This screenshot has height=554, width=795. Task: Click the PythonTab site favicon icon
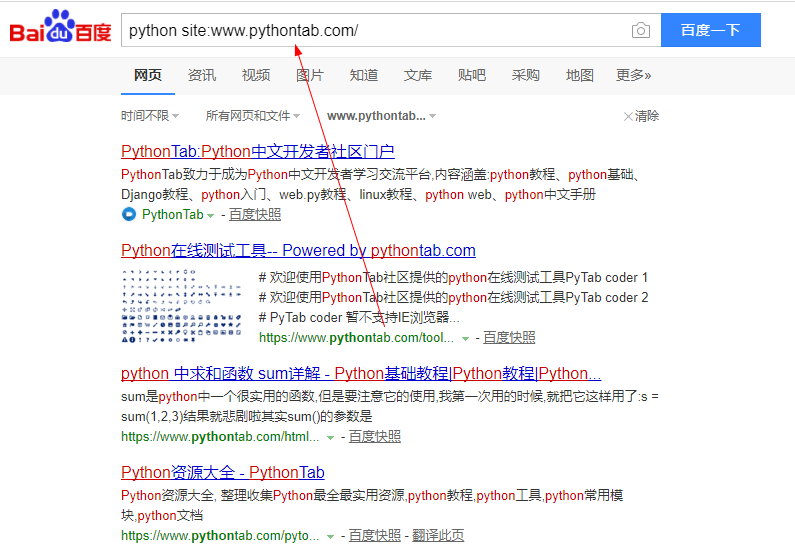point(129,214)
